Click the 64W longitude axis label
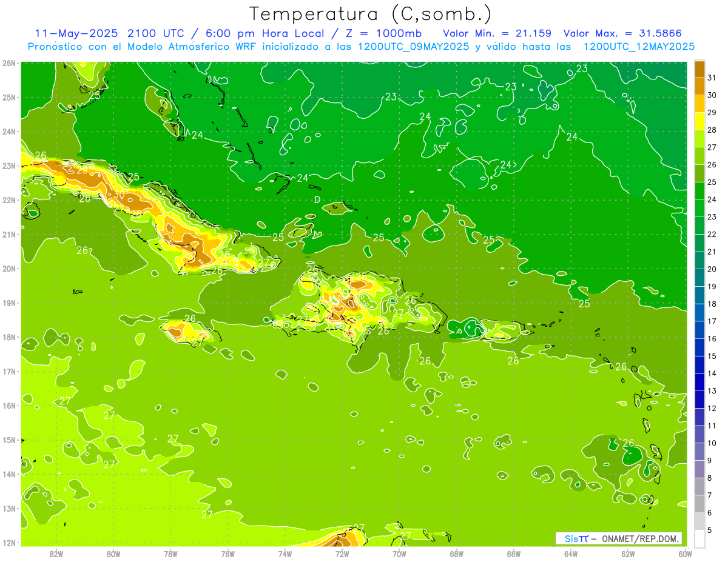The height and width of the screenshot is (562, 728). 571,554
